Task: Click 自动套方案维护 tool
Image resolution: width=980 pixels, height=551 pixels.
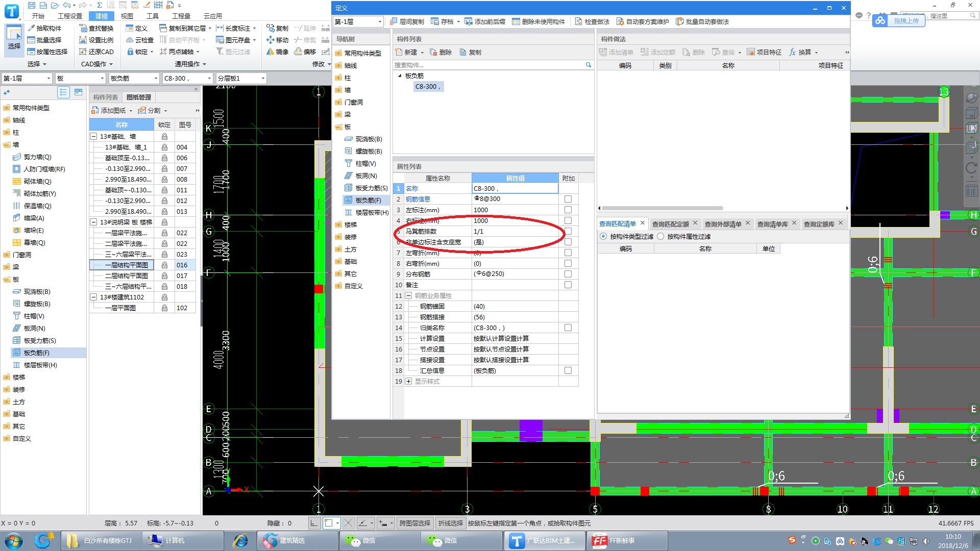Action: [643, 21]
